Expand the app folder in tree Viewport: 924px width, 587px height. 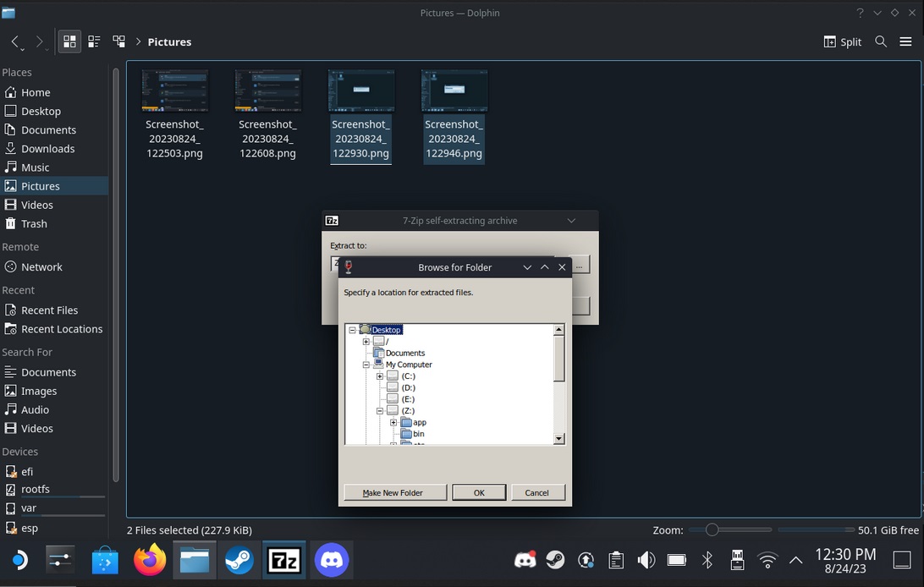click(x=393, y=422)
